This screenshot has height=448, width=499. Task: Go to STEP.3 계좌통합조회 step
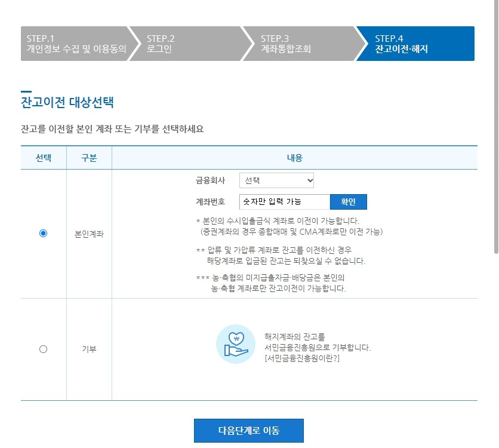(x=305, y=44)
